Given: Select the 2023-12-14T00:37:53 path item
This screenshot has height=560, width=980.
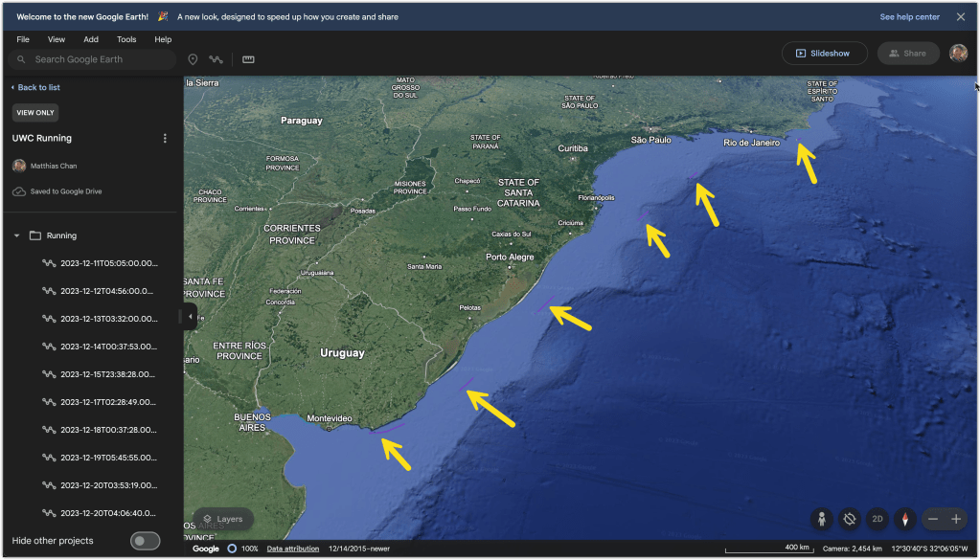Looking at the screenshot, I should point(108,347).
